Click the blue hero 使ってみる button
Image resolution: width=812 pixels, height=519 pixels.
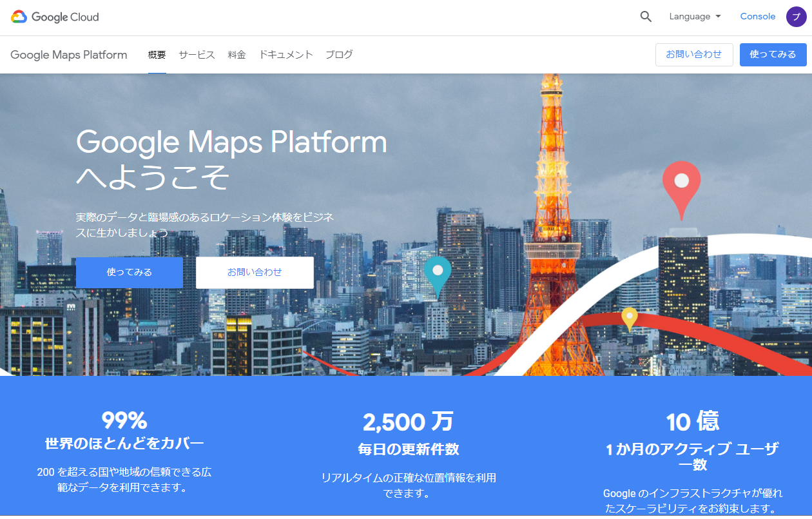click(130, 273)
